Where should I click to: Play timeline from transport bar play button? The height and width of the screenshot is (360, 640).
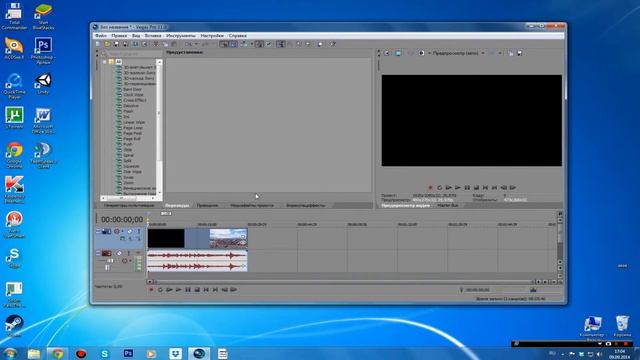coord(178,290)
